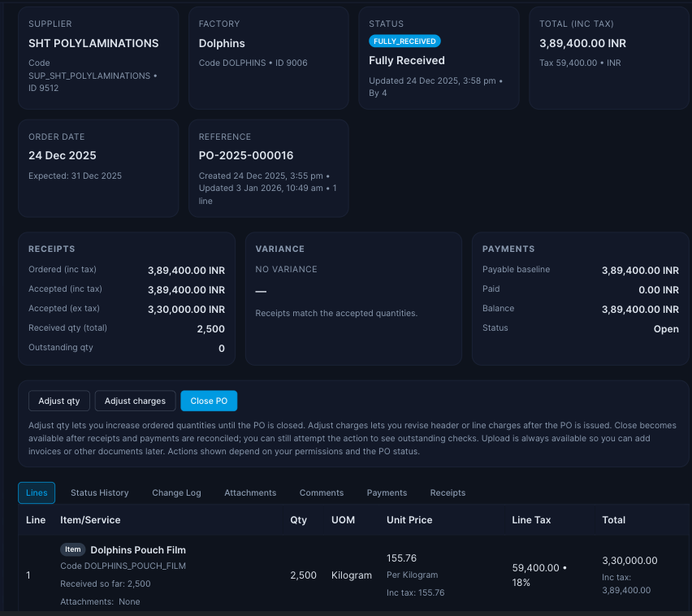This screenshot has height=616, width=692.
Task: Click the Item badge on line 1
Action: coord(72,549)
